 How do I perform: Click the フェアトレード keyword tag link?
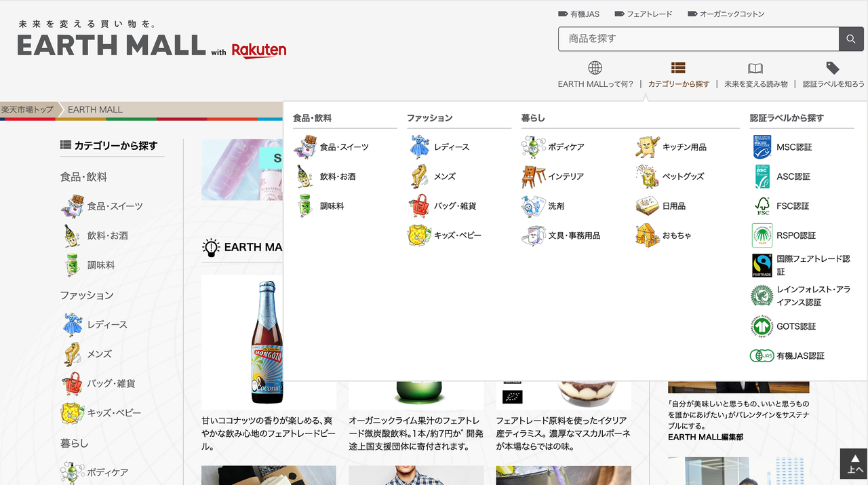coord(644,14)
